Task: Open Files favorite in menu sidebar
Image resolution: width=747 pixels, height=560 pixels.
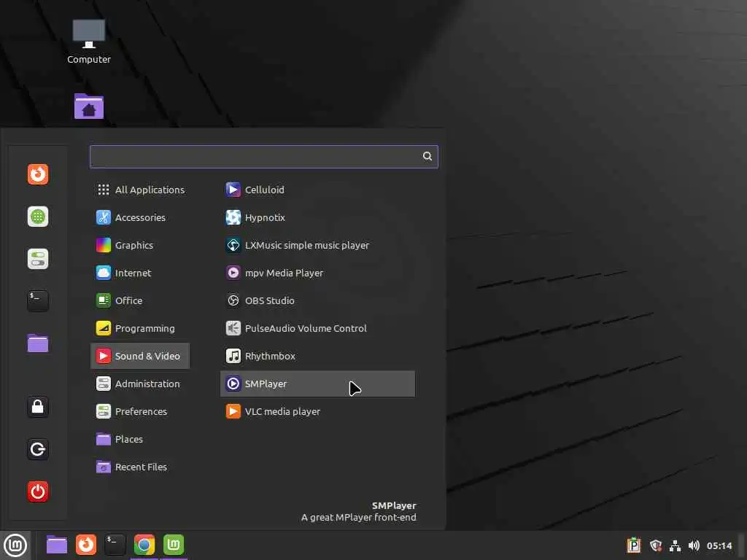Action: [38, 343]
